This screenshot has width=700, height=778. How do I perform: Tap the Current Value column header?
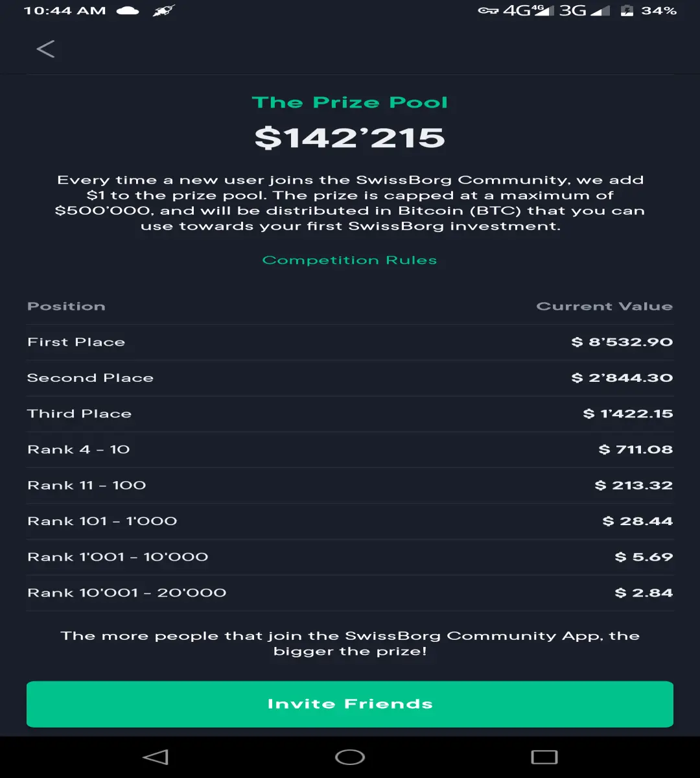tap(605, 306)
